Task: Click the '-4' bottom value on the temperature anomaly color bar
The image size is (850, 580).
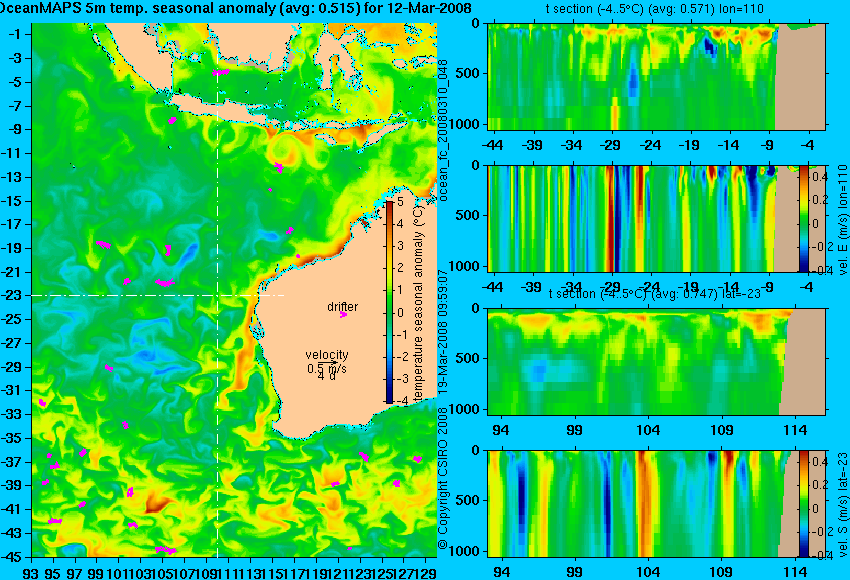Action: click(x=402, y=401)
